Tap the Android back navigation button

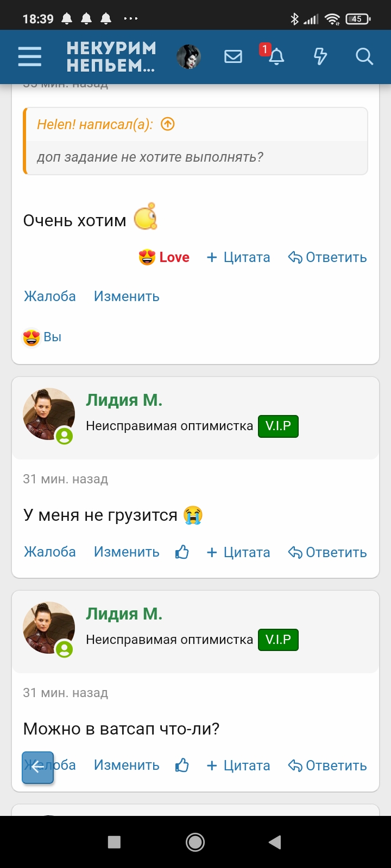coord(275,841)
